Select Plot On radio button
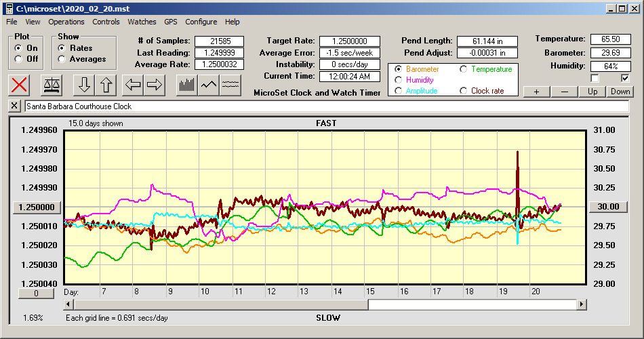 (18, 48)
